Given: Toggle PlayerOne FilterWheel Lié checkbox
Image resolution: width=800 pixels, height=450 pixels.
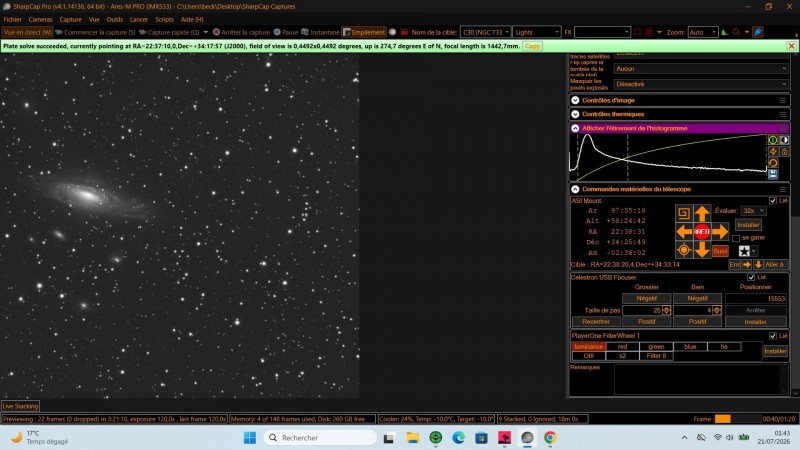Looking at the screenshot, I should [x=772, y=336].
